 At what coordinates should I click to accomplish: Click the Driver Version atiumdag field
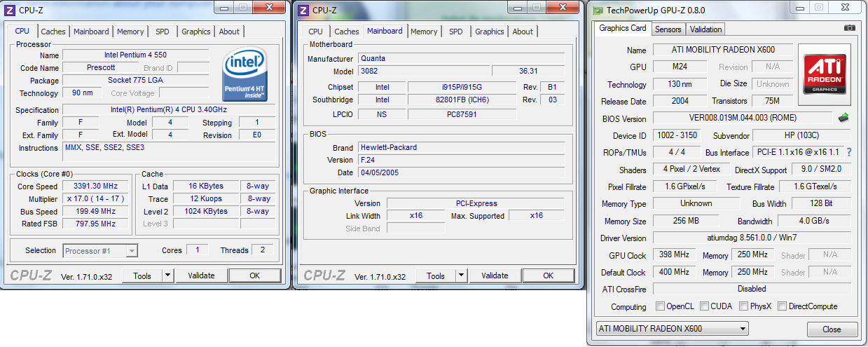[752, 238]
